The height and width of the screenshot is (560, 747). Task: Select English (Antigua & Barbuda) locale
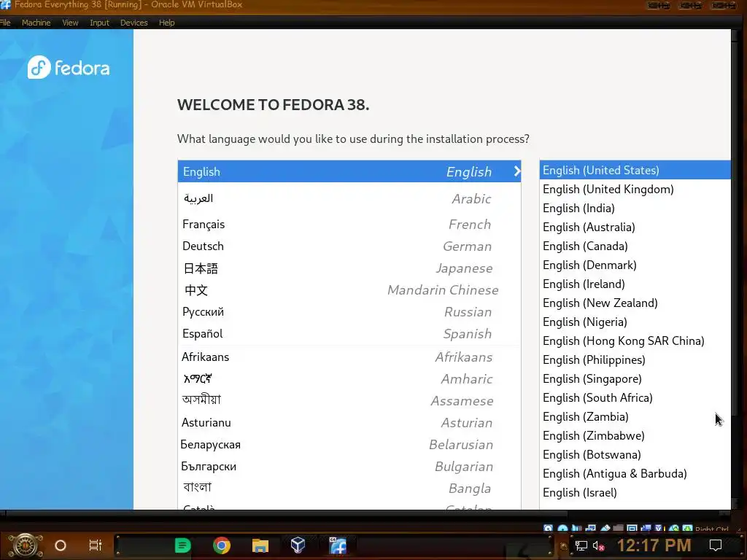click(635, 474)
